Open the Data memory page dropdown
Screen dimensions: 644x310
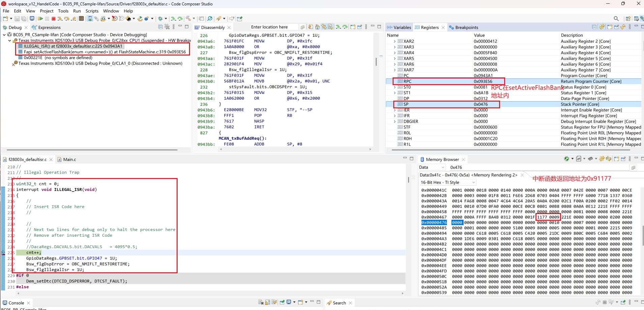point(432,167)
